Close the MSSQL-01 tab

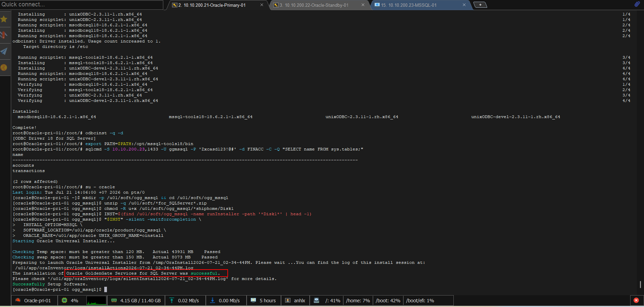pyautogui.click(x=464, y=5)
